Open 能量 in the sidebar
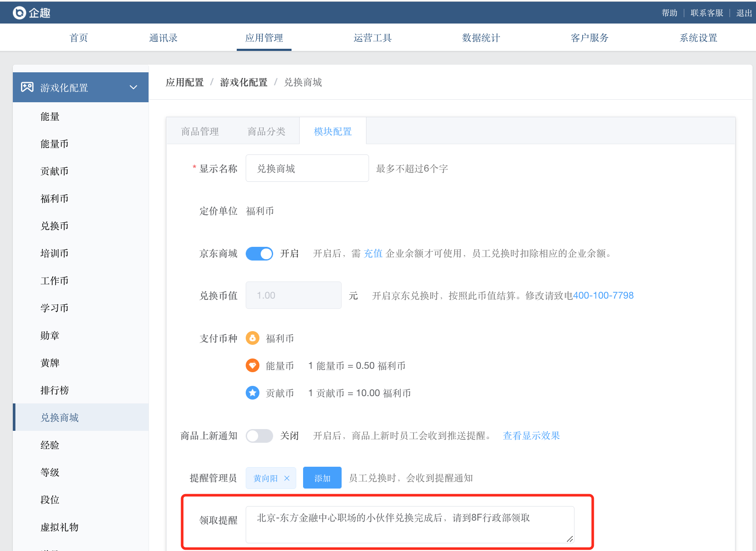The image size is (756, 551). click(x=50, y=116)
